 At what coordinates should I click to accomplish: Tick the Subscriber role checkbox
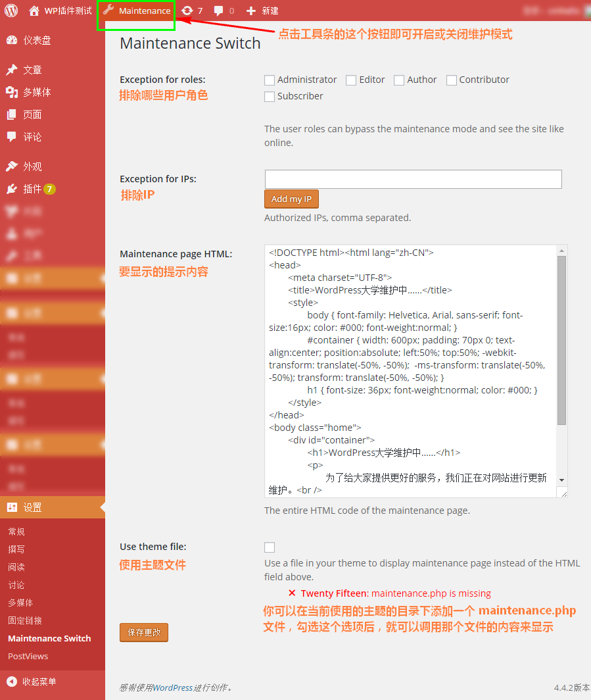(x=270, y=97)
